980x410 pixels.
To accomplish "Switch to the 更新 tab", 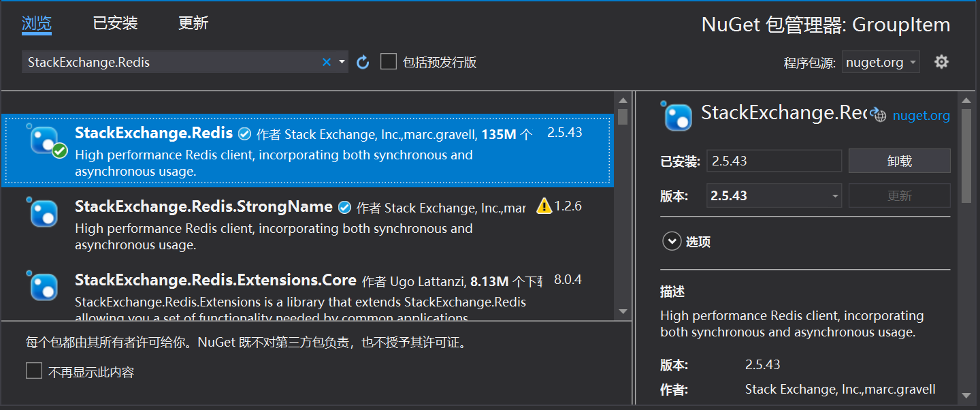I will click(x=193, y=23).
